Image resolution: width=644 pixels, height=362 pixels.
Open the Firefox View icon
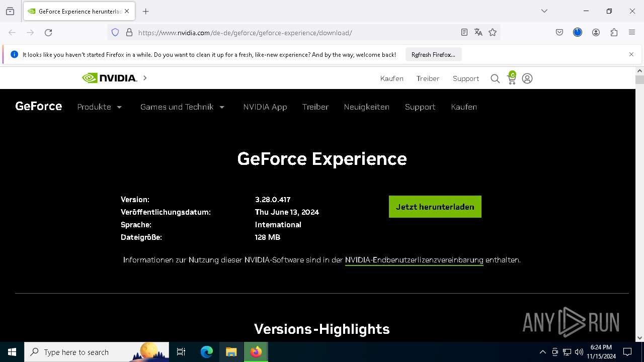click(x=10, y=11)
